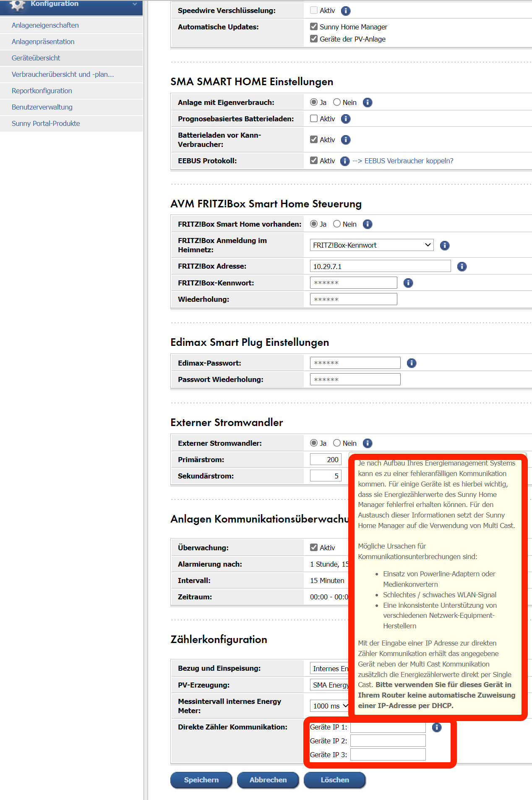Enable Speedwire Verschlüsselung Aktiv checkbox
532x800 pixels.
click(314, 10)
